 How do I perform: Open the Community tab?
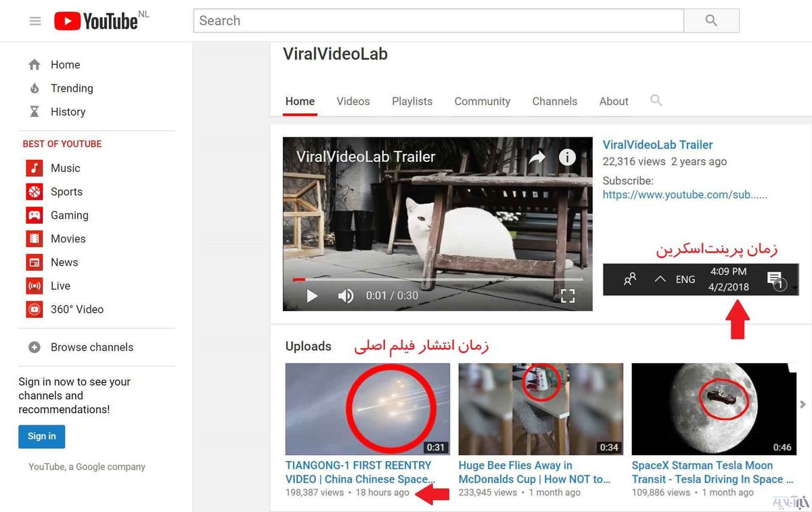click(x=482, y=102)
